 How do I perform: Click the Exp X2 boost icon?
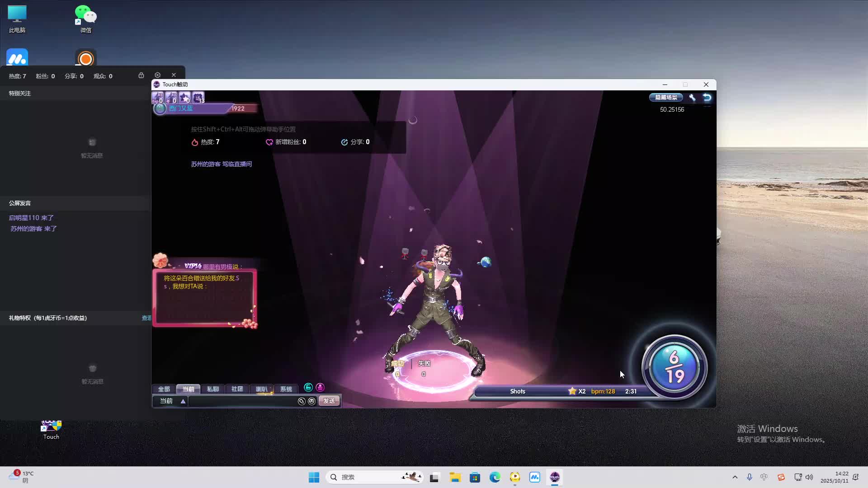[157, 98]
